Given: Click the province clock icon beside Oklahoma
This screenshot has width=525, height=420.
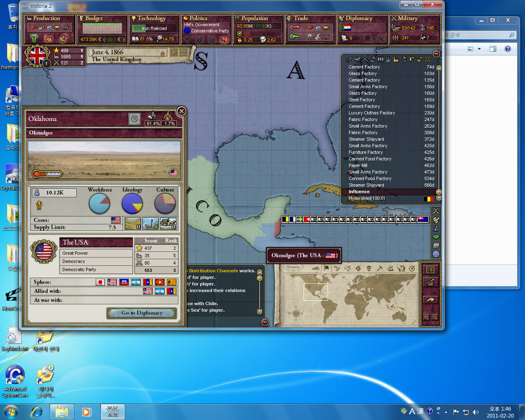Looking at the screenshot, I should point(134,118).
